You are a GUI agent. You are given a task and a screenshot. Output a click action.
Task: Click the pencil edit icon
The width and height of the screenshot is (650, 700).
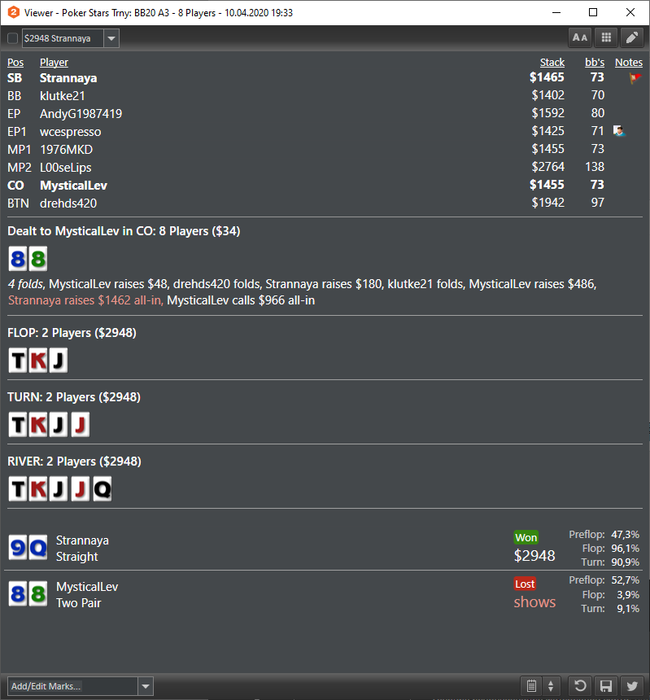click(632, 38)
